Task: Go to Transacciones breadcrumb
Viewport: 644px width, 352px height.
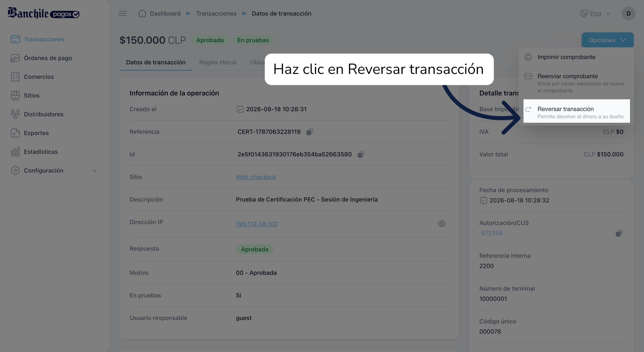Action: pos(216,13)
